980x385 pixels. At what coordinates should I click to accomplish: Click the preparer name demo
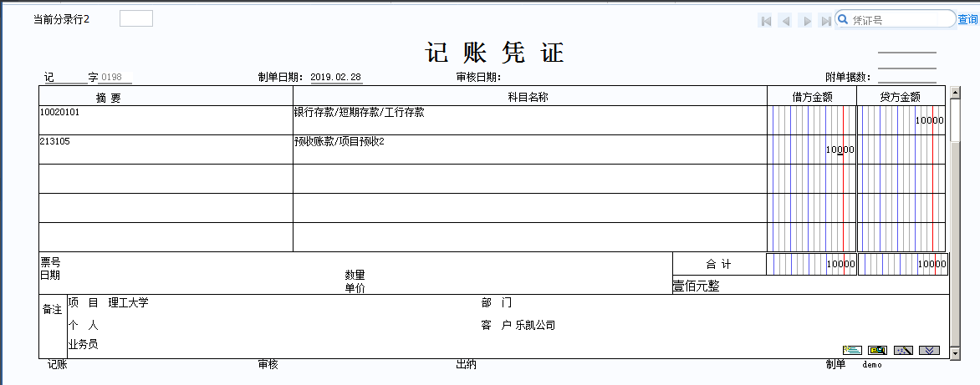(x=872, y=364)
